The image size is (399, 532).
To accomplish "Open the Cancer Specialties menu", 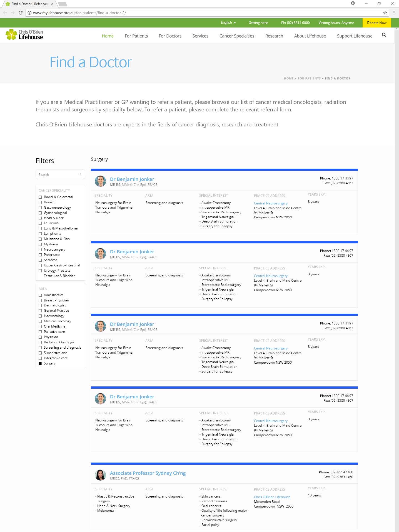I will [x=237, y=36].
